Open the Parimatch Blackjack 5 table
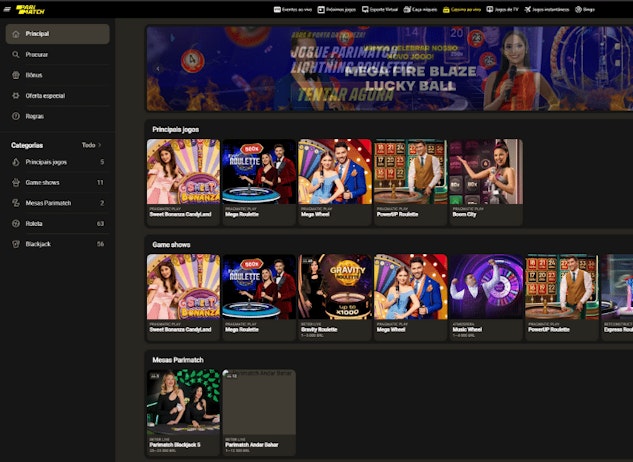 (x=183, y=412)
